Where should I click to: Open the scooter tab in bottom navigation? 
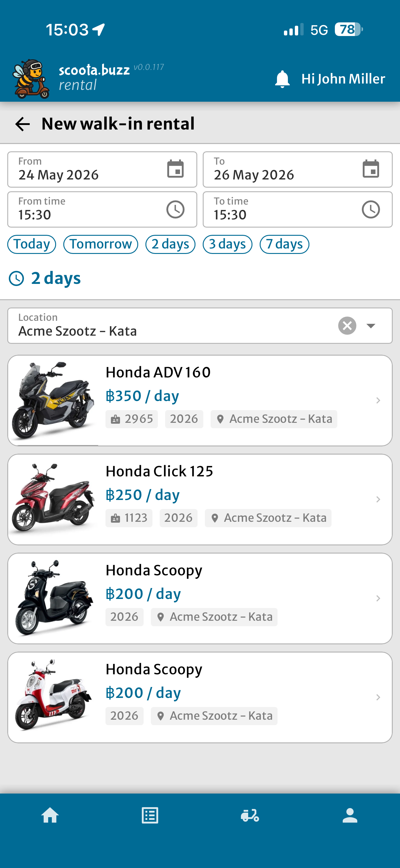coord(250,815)
